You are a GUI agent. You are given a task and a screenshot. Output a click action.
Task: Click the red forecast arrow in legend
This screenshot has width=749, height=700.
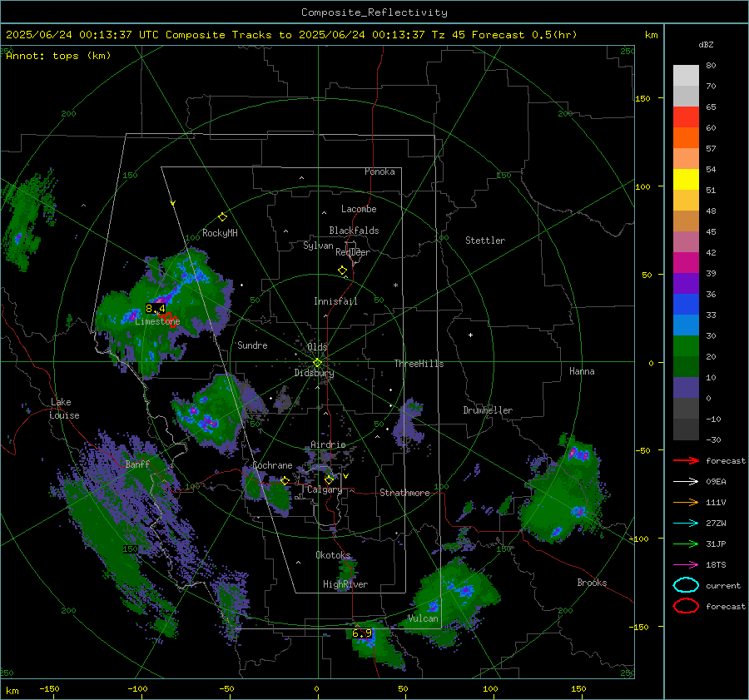pos(686,460)
